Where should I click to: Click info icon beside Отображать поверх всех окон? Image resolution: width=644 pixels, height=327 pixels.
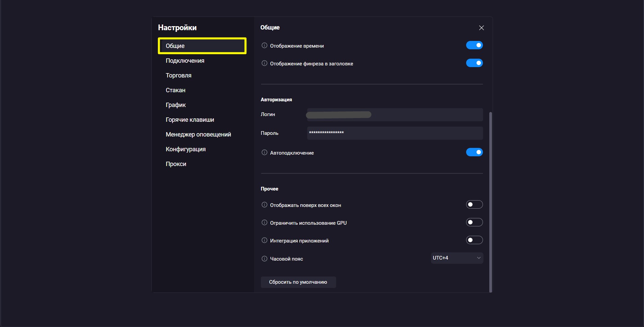(264, 205)
